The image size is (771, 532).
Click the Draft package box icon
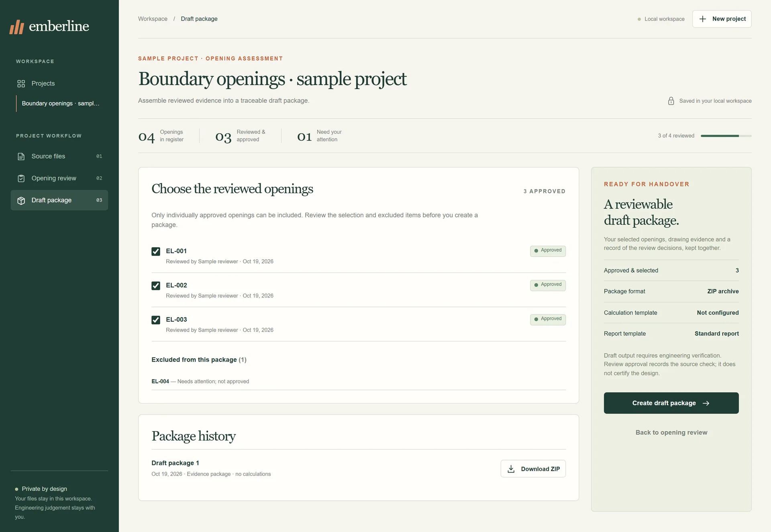[21, 200]
